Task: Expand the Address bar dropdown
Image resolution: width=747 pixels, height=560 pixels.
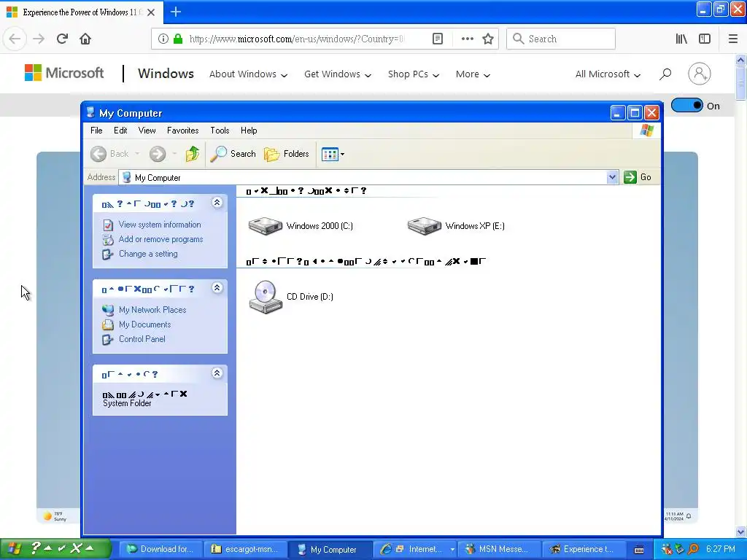Action: [612, 177]
